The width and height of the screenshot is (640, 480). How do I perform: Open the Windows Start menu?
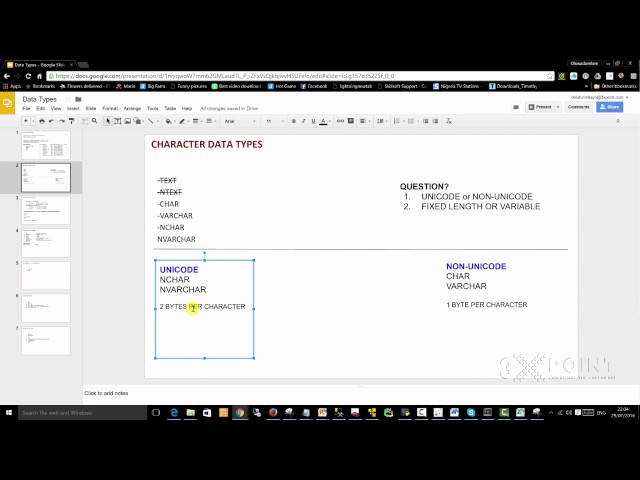tap(9, 413)
